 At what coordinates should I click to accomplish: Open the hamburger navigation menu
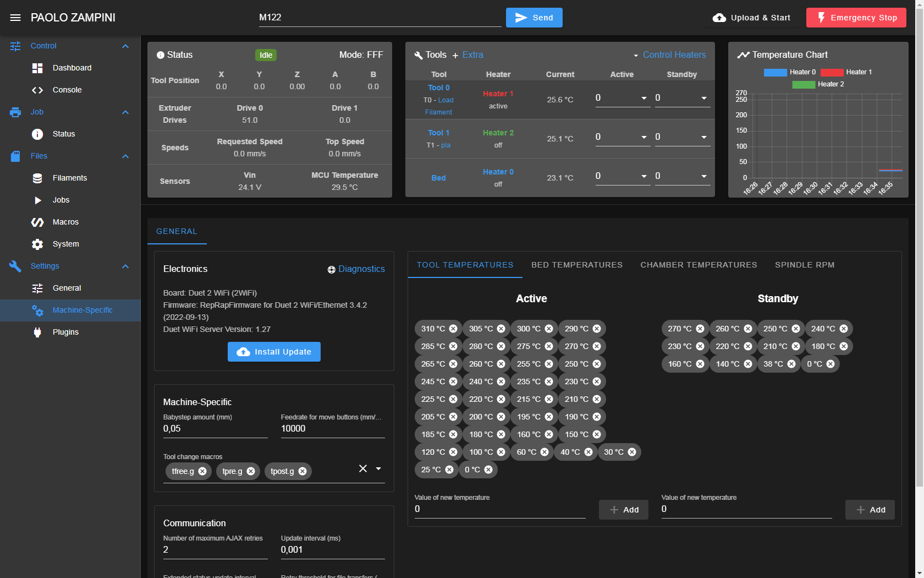[x=15, y=18]
